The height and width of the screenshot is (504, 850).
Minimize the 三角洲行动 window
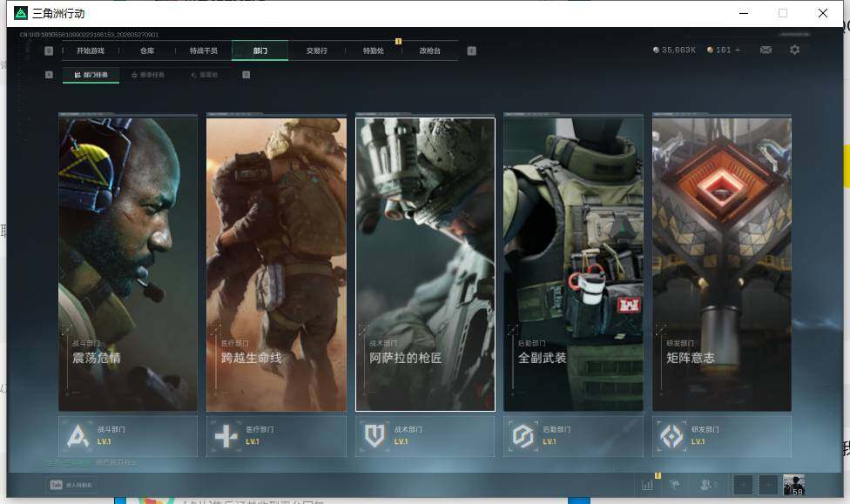(x=744, y=13)
